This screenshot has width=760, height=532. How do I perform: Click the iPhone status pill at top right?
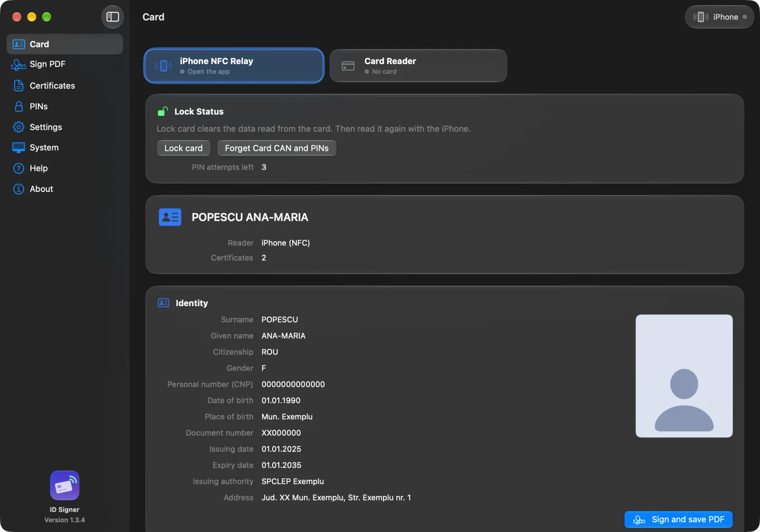click(719, 17)
